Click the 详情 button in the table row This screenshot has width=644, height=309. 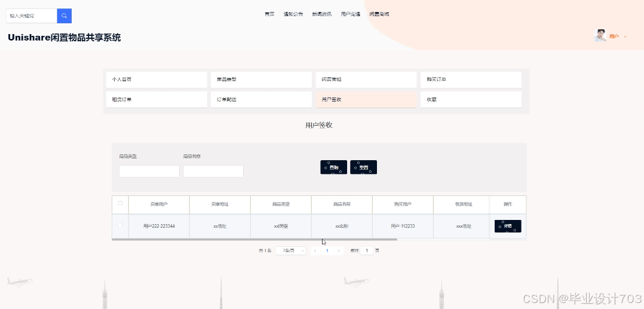tap(508, 226)
